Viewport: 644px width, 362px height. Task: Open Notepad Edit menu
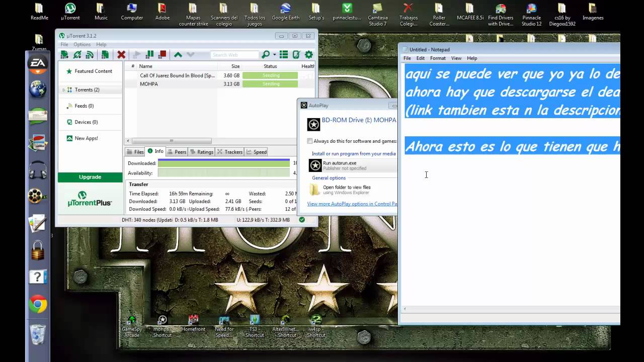click(421, 58)
